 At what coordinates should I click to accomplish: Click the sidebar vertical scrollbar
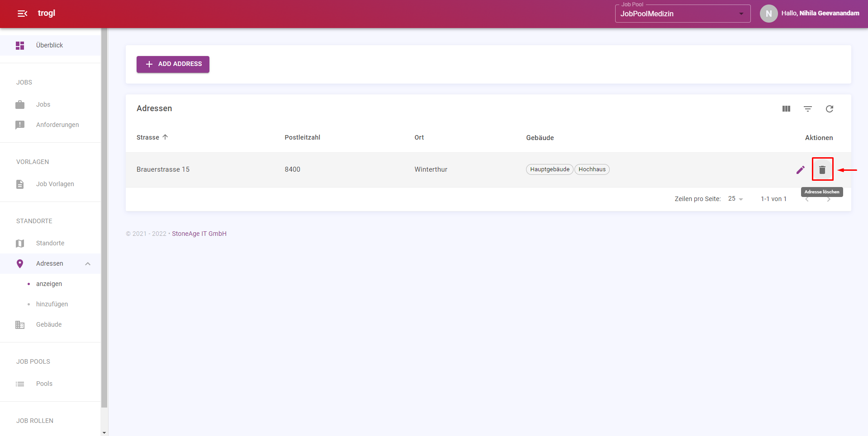104,218
